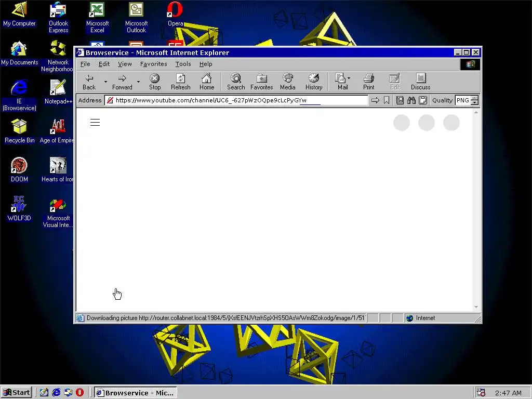Launch Opera from quick launch bar
Image resolution: width=532 pixels, height=399 pixels.
79,393
